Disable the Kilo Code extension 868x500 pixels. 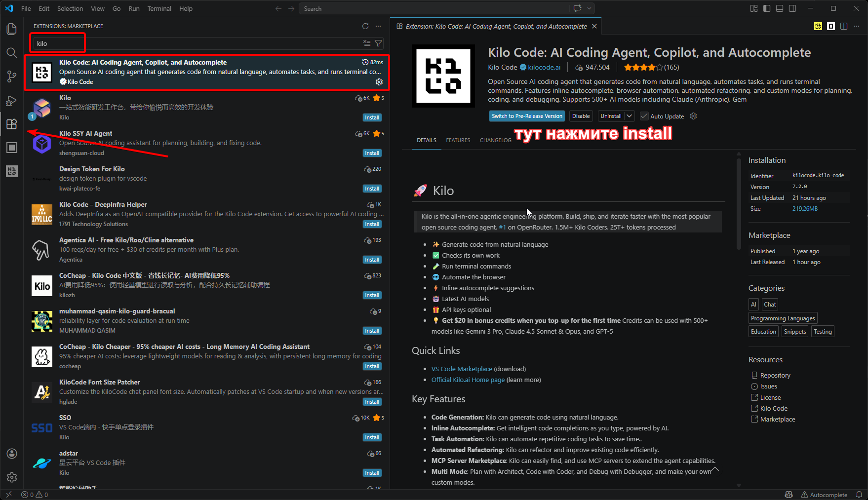click(x=581, y=116)
